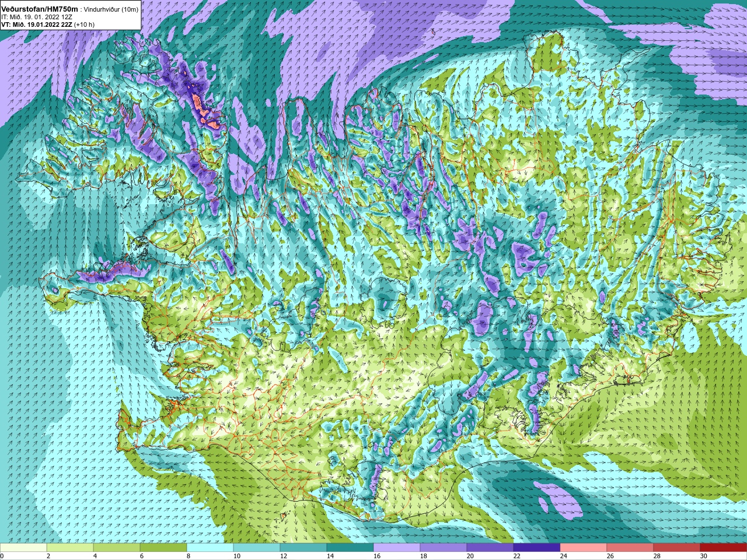Screen dimensions: 747x560
Task: Select the light lavender 16–18 legend swatch
Action: [x=397, y=548]
